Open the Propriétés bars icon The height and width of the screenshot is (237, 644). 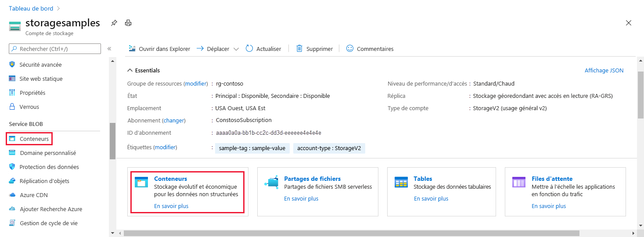[x=12, y=93]
